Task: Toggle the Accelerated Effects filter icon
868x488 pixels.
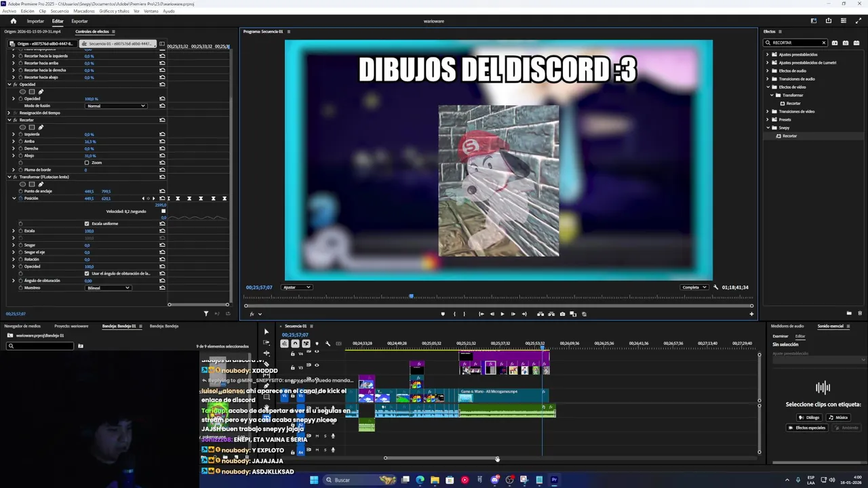Action: tap(835, 43)
